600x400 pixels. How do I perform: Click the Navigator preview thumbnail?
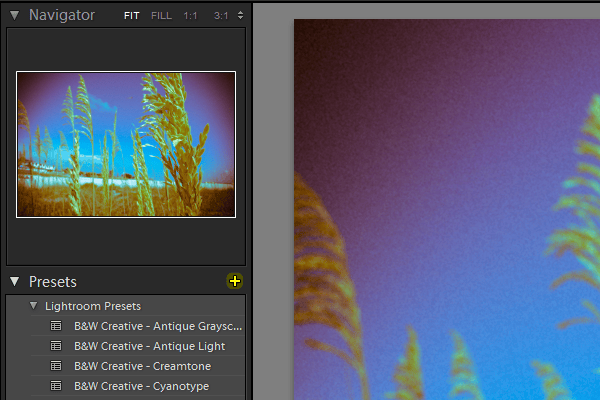(x=126, y=144)
